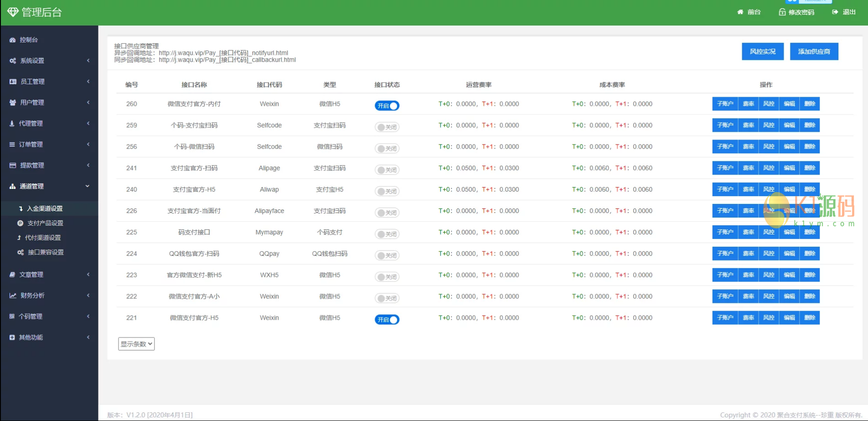Select the 财务分析 analytics icon

click(12, 295)
